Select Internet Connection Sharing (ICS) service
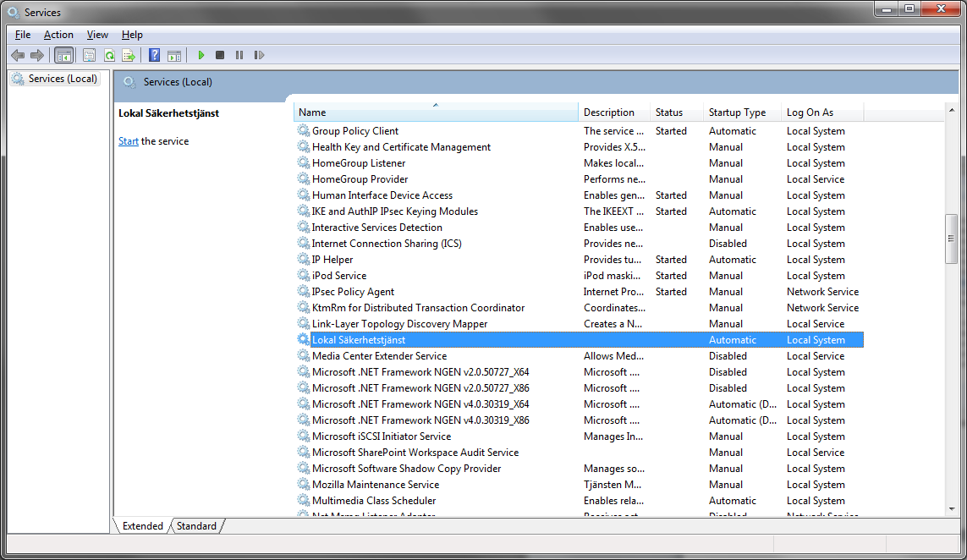Screen dimensions: 967x560 click(x=387, y=243)
